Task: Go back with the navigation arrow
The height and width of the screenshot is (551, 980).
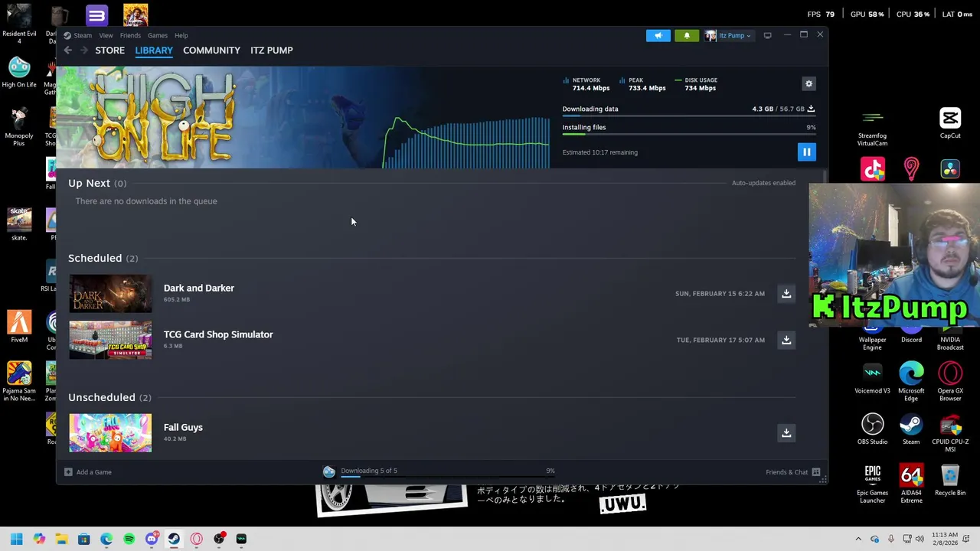Action: (x=67, y=51)
